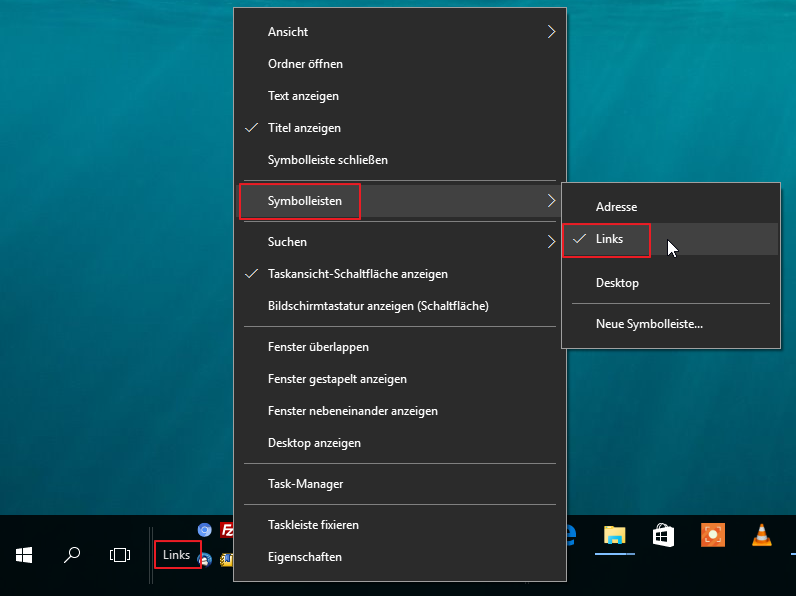
Task: Click Desktop anzeigen
Action: click(400, 443)
